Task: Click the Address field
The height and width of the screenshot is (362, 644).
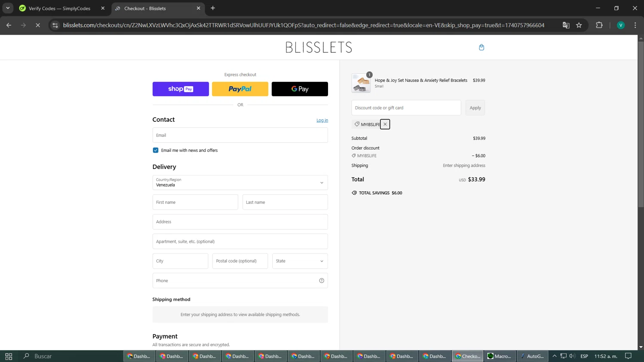Action: [x=240, y=222]
